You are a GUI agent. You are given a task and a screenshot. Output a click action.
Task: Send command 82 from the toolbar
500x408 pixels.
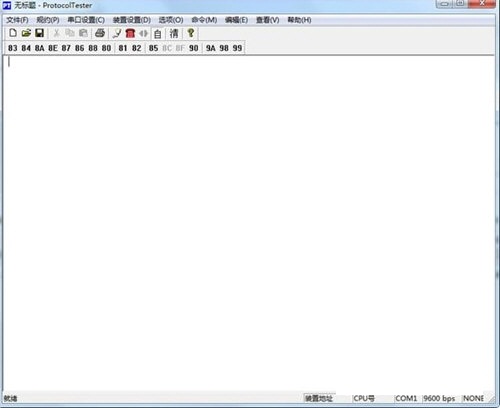click(x=137, y=48)
